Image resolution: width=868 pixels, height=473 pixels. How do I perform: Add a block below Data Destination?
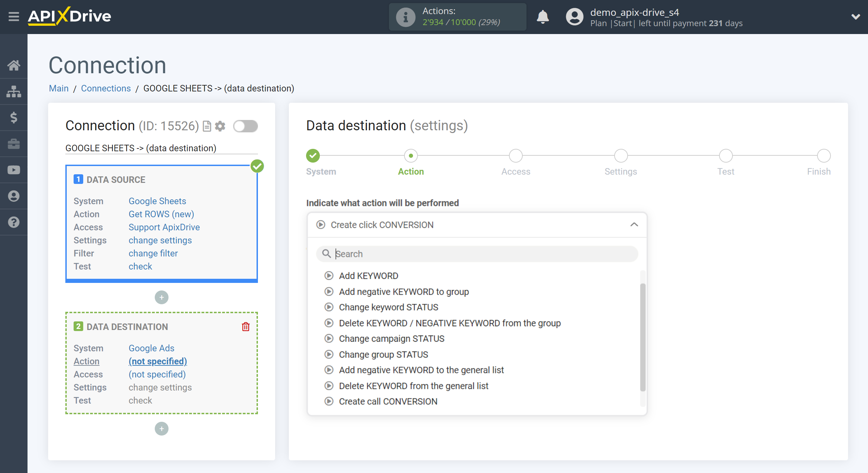point(162,429)
